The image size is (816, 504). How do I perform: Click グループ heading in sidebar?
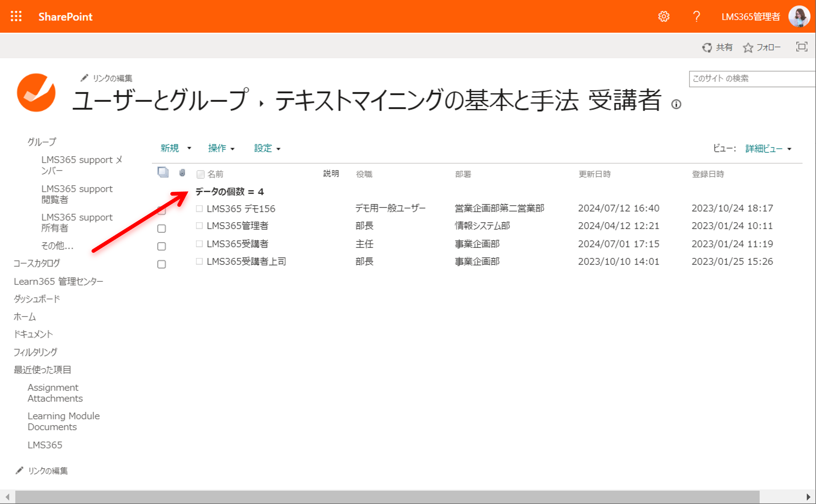[42, 142]
